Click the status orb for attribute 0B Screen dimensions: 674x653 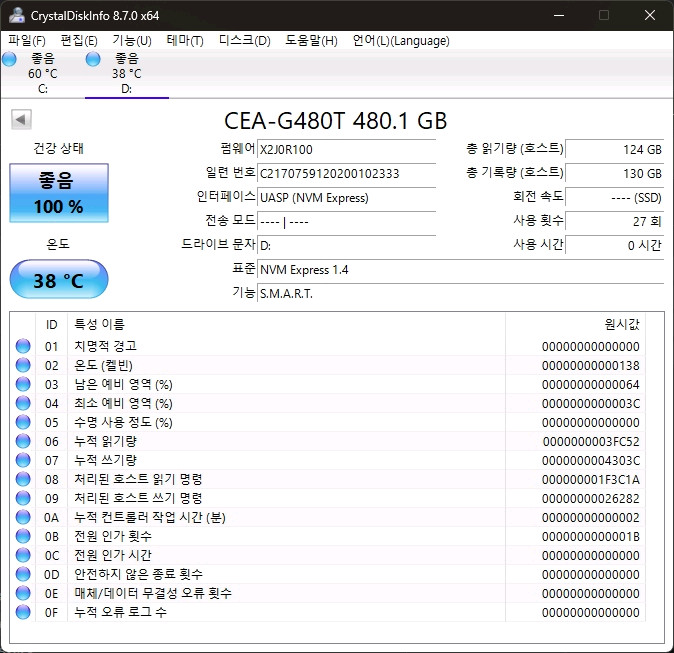click(23, 536)
